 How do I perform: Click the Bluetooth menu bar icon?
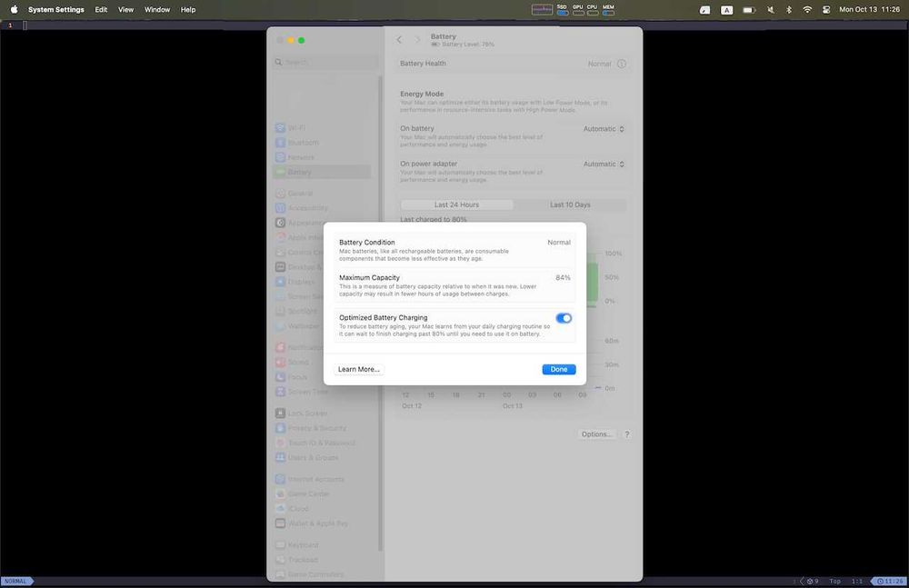(788, 9)
